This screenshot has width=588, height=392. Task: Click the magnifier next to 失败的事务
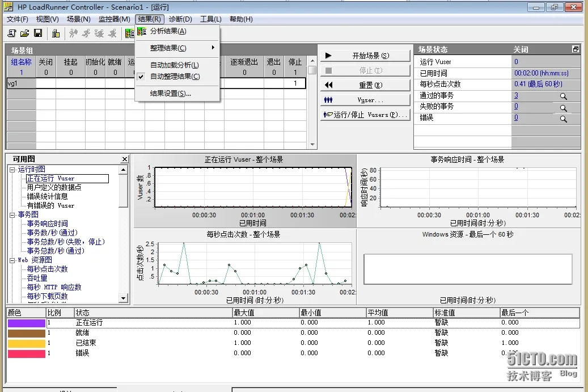point(563,108)
